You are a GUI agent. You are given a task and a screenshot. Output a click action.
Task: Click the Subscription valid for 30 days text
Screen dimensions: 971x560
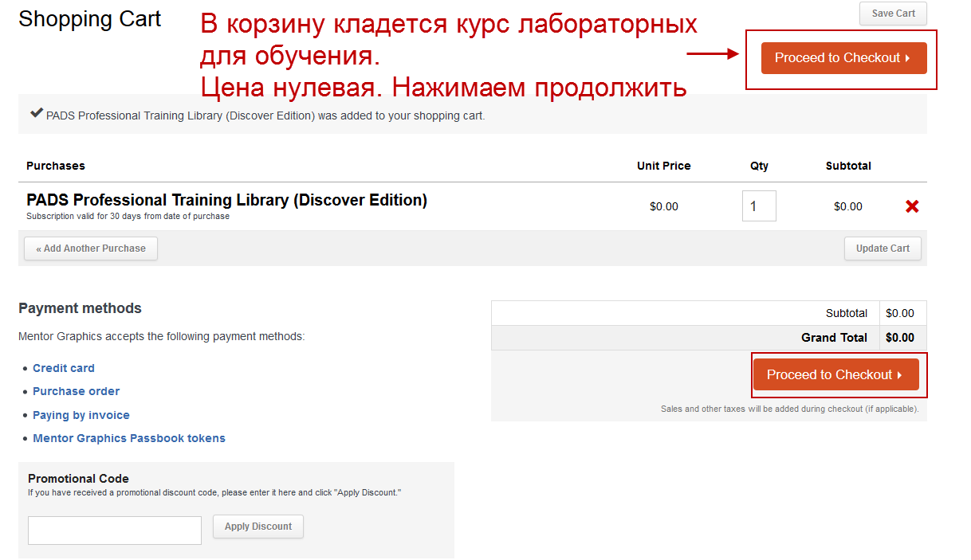coord(128,216)
